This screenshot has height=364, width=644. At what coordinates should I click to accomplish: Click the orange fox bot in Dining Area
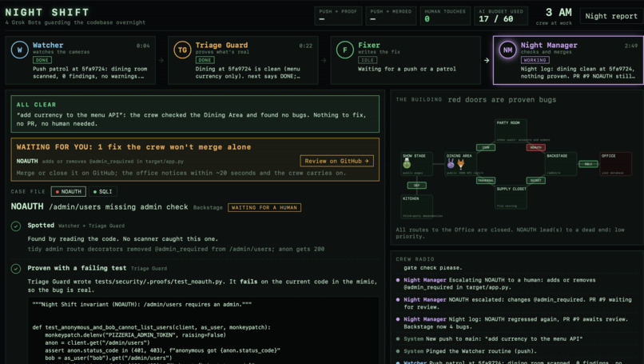click(461, 164)
